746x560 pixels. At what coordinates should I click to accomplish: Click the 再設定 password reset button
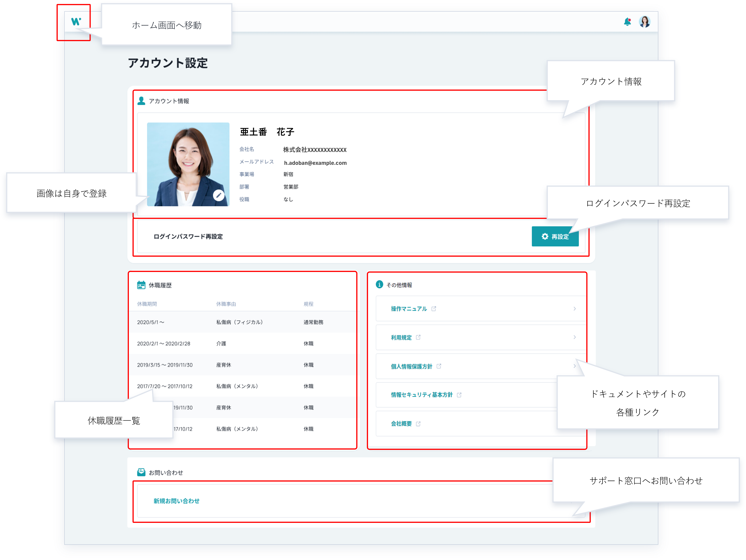pos(555,236)
